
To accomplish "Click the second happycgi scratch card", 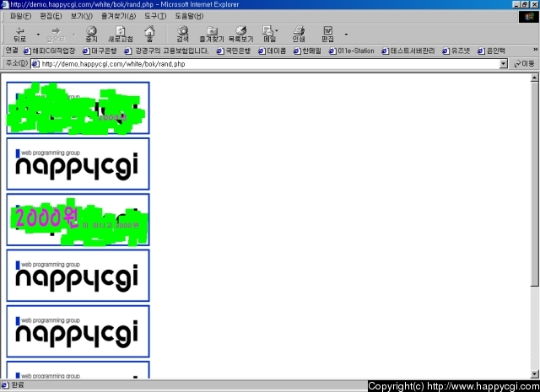I will [78, 164].
